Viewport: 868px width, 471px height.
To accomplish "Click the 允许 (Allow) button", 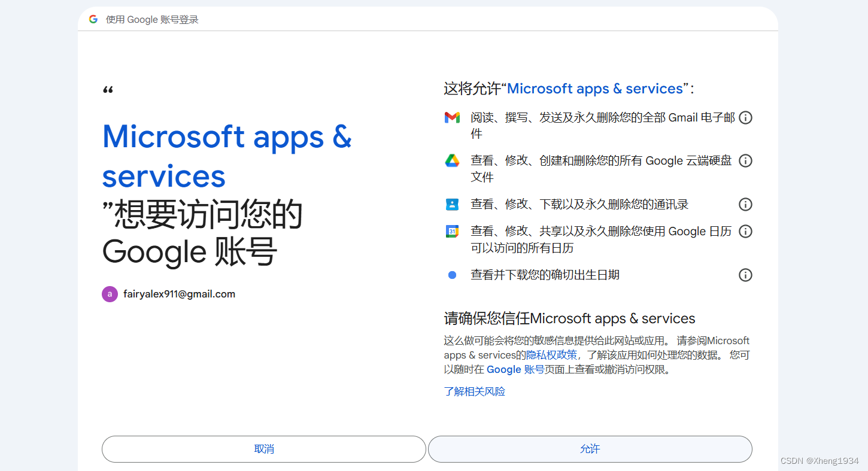I will [590, 449].
